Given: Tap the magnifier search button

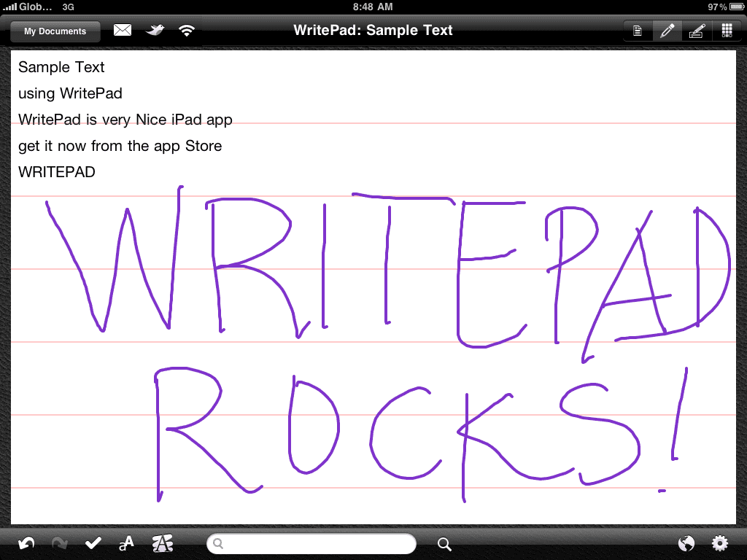Looking at the screenshot, I should point(444,544).
